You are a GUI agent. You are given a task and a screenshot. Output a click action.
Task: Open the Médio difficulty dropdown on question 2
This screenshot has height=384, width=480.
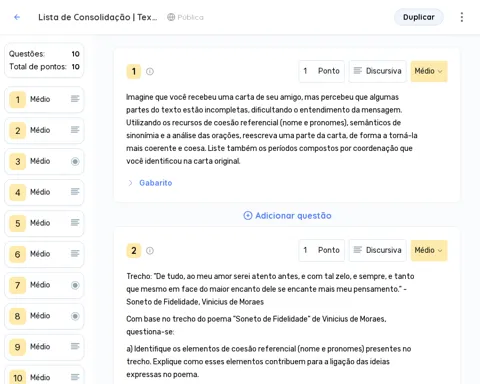click(x=429, y=250)
